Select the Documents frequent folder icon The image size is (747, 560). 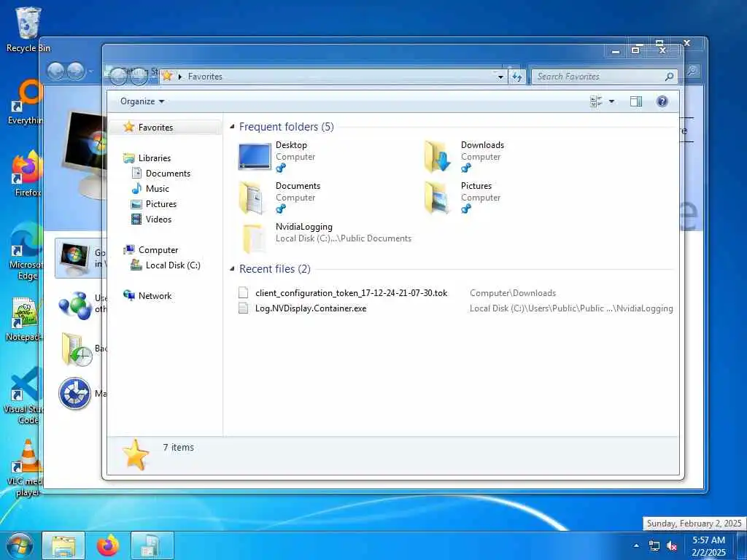point(251,198)
